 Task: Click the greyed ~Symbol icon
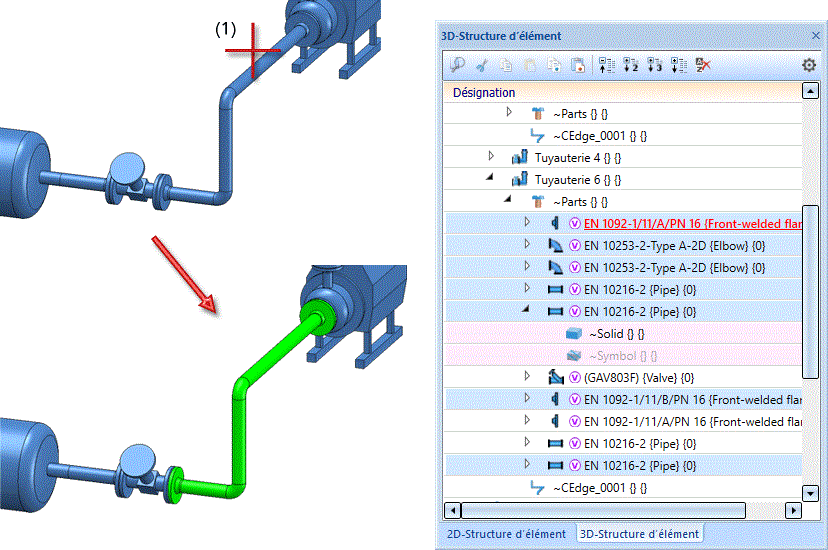tap(573, 356)
